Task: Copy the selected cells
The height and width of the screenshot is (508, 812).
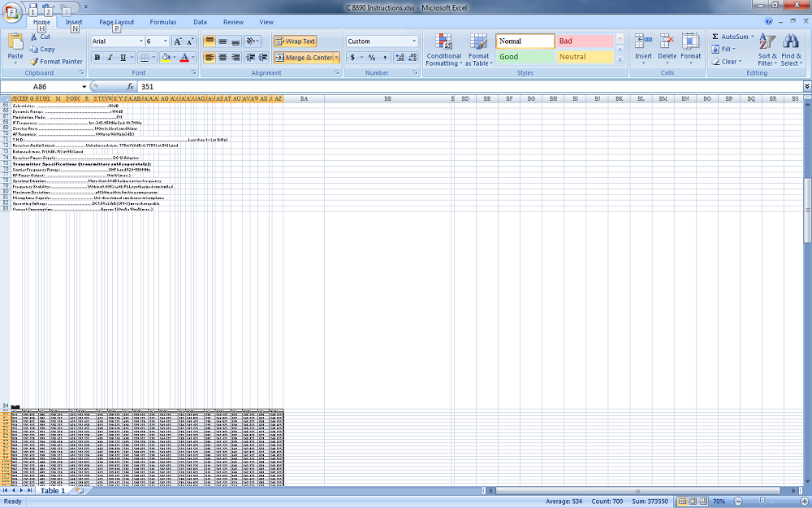Action: tap(42, 50)
